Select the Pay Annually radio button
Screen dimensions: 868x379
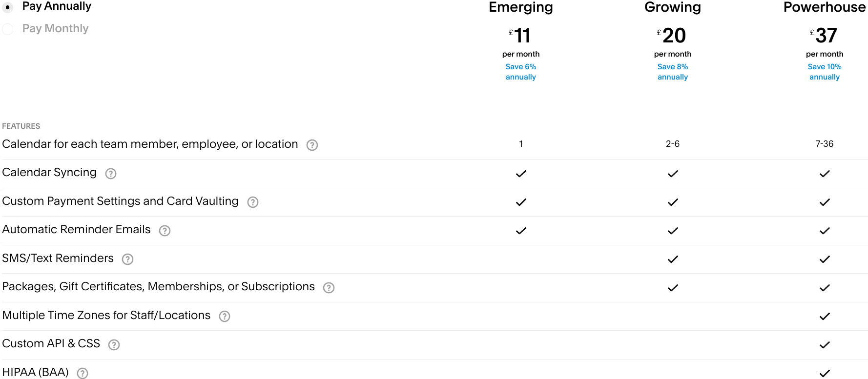pyautogui.click(x=8, y=7)
